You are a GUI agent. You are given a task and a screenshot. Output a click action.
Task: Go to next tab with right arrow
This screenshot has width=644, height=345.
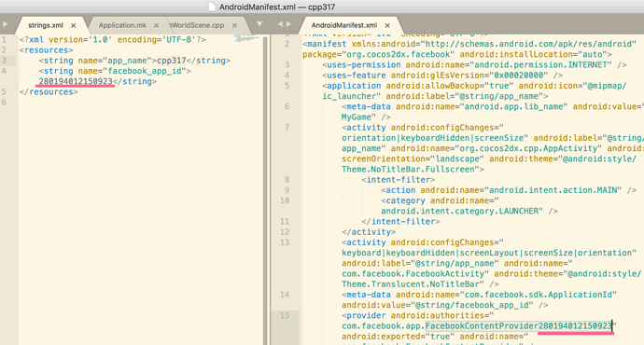(x=288, y=24)
